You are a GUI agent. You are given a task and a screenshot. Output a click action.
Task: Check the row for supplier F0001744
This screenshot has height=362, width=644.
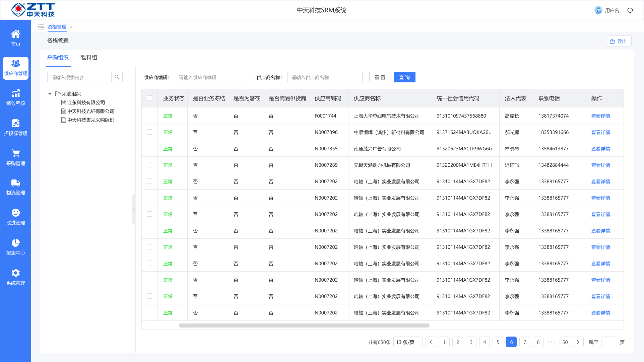pyautogui.click(x=149, y=116)
